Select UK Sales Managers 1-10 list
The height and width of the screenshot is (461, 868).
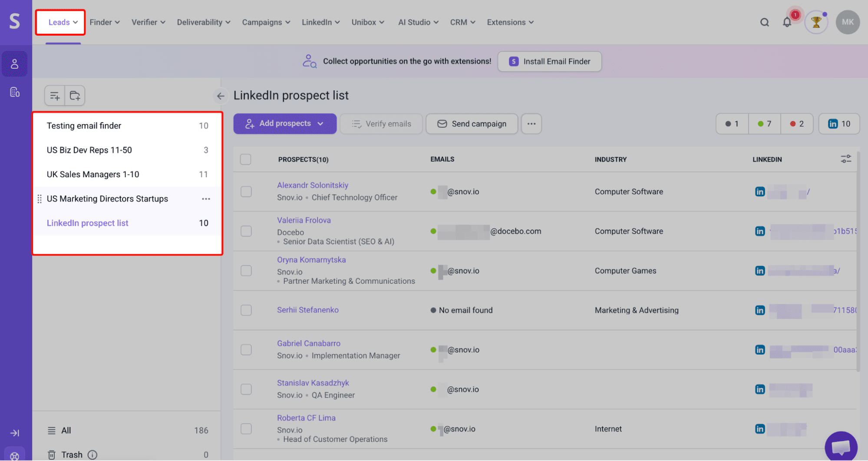click(93, 174)
